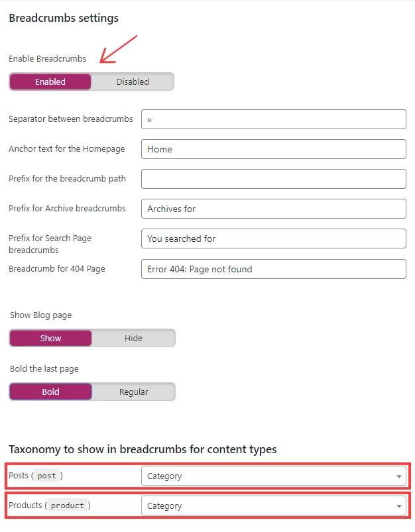Click the 'You searched for' prefix field
Image resolution: width=415 pixels, height=532 pixels.
click(x=272, y=239)
